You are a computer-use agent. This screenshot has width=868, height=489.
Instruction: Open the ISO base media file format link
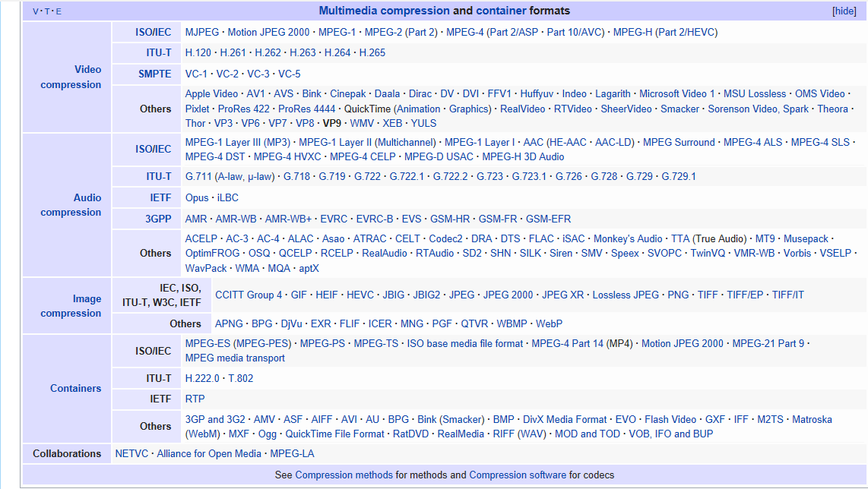coord(465,343)
